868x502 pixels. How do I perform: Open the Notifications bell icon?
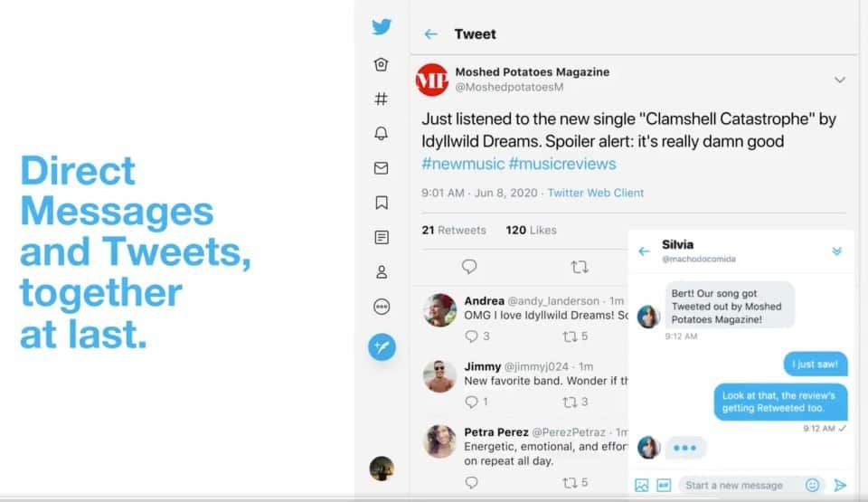tap(382, 133)
